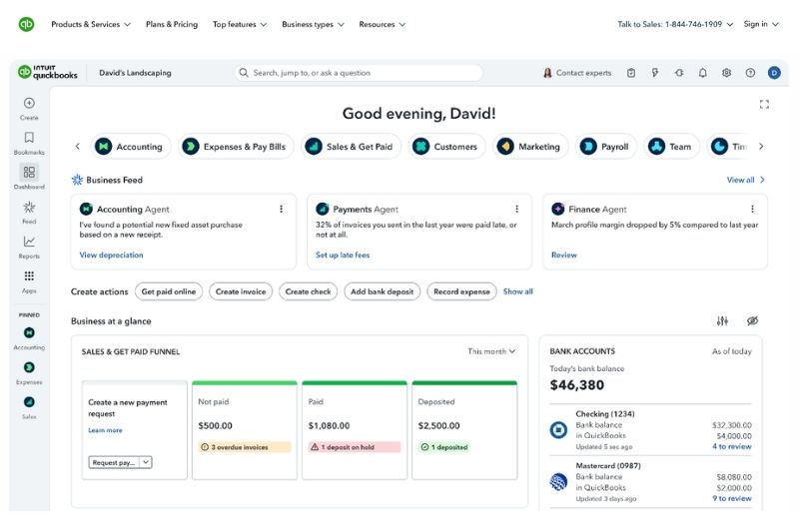Click View all Business Feed link

coord(745,180)
